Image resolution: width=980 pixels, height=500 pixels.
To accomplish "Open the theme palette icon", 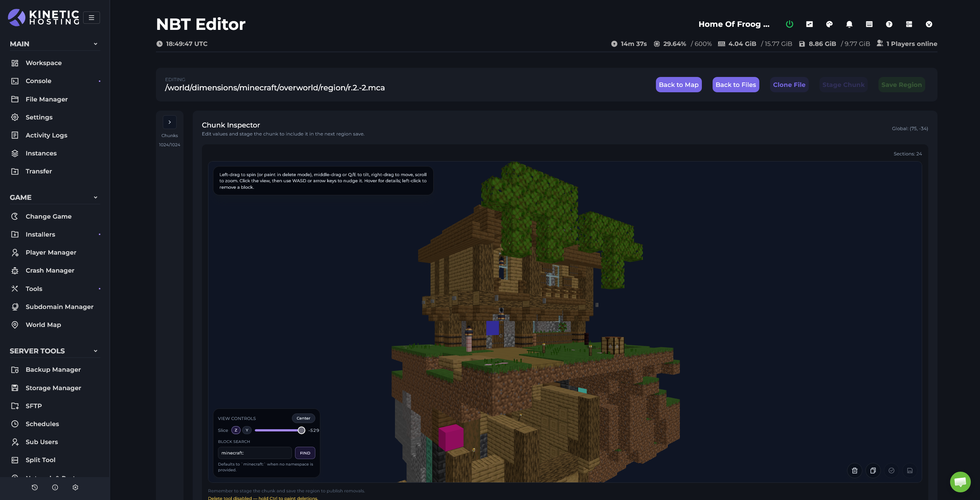I will (x=829, y=24).
